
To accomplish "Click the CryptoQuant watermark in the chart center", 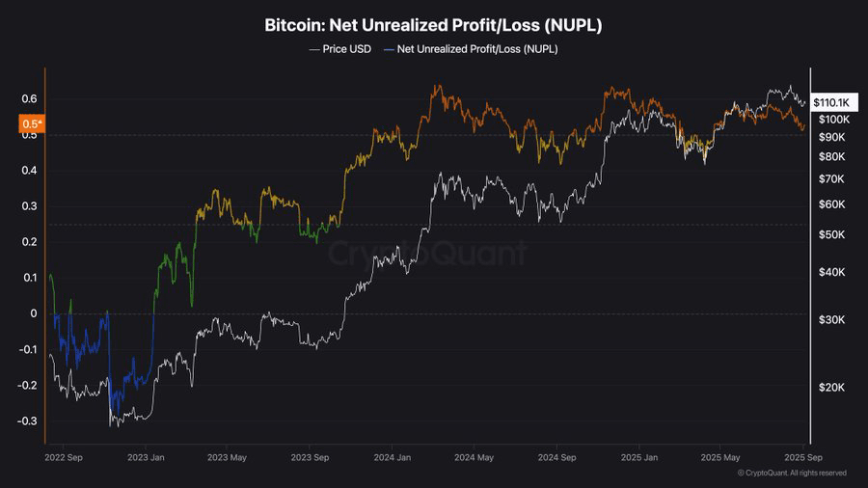I will (427, 254).
